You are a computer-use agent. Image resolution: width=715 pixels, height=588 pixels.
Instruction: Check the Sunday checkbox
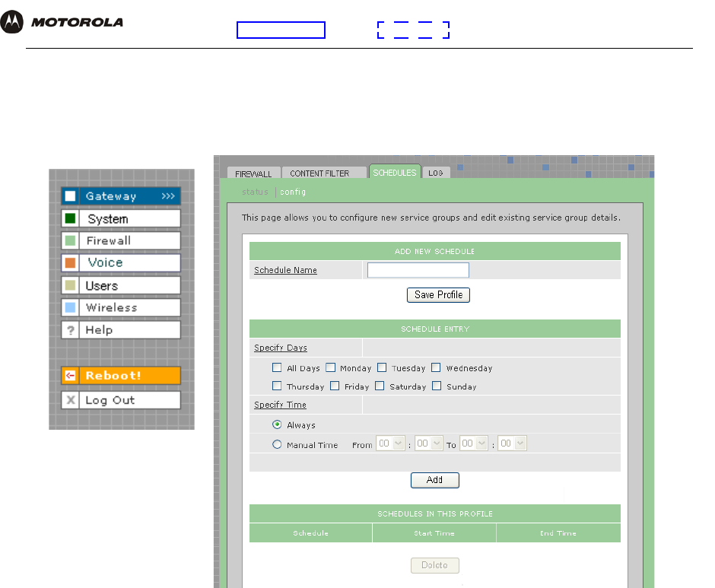tap(437, 386)
